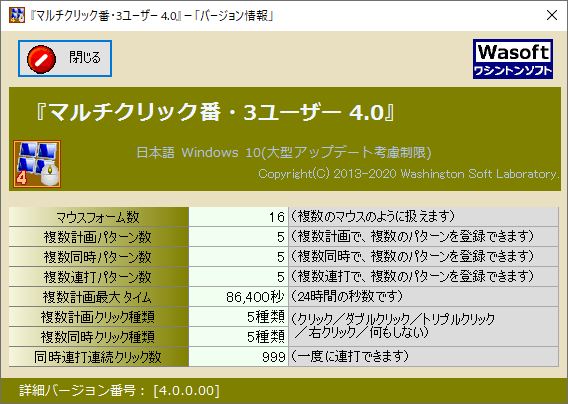The image size is (568, 404).
Task: Select the 複数同時パターン数 row label
Action: tap(99, 257)
